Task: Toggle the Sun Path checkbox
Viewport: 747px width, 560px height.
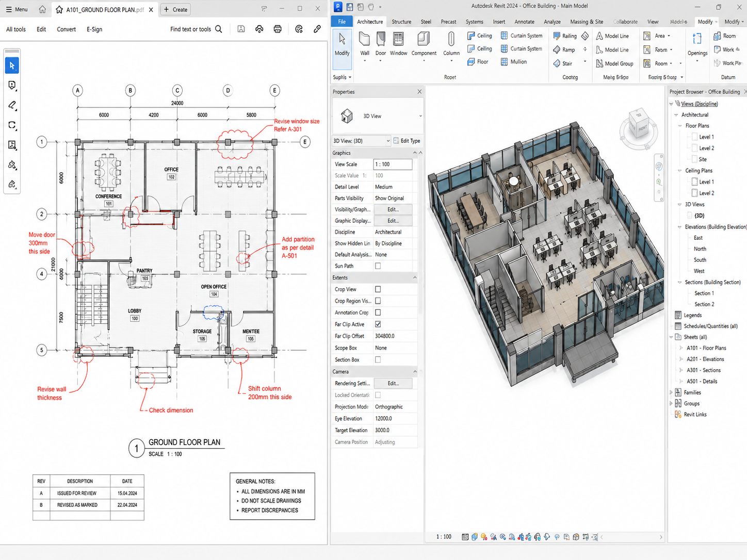Action: pyautogui.click(x=378, y=266)
